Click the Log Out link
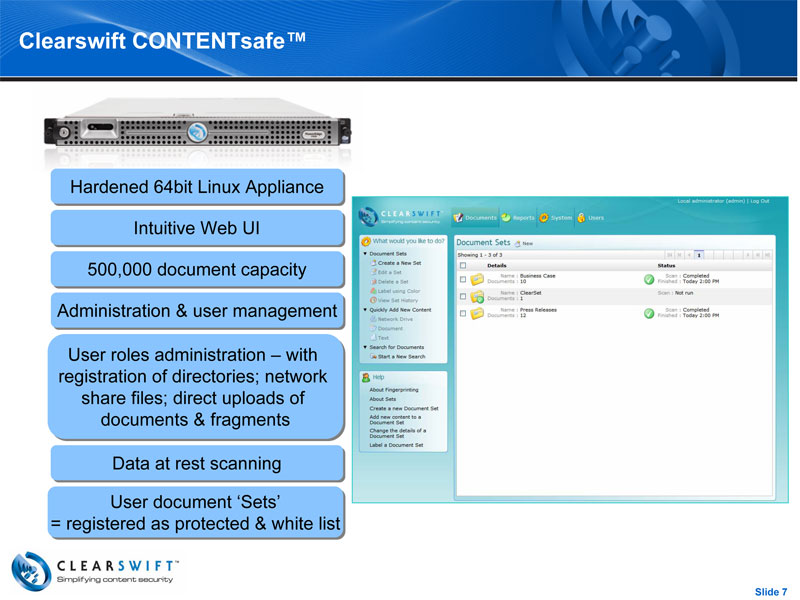Image resolution: width=800 pixels, height=600 pixels. click(x=760, y=201)
